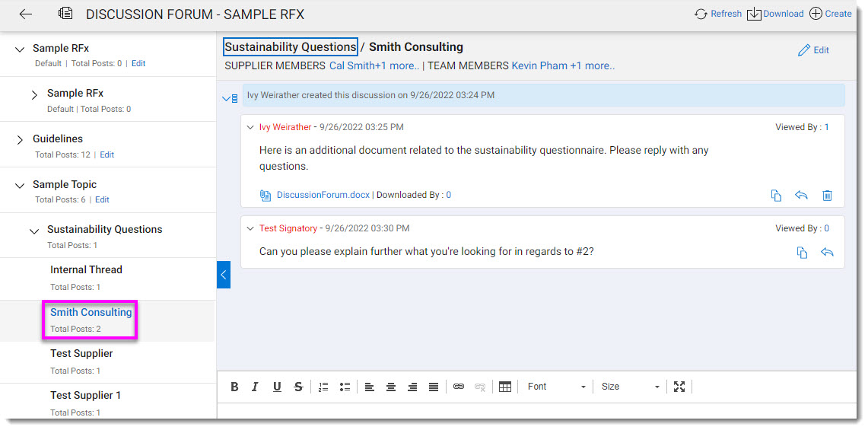The image size is (868, 430).
Task: Click the DiscussionForum.docx attachment icon
Action: click(x=265, y=195)
